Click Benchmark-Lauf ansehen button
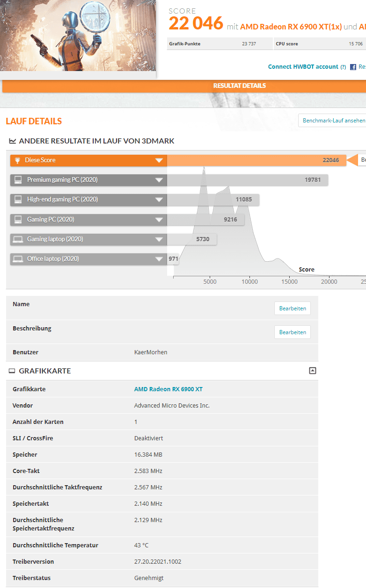The height and width of the screenshot is (588, 366). point(333,121)
